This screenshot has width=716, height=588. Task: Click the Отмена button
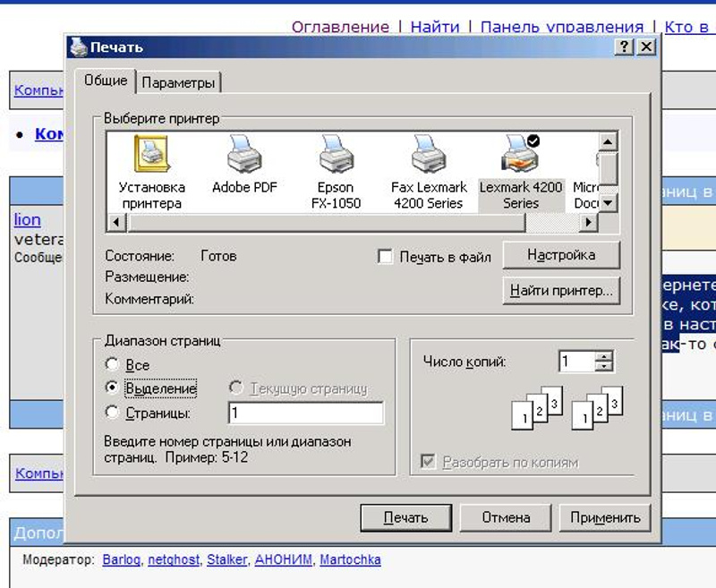[x=506, y=517]
